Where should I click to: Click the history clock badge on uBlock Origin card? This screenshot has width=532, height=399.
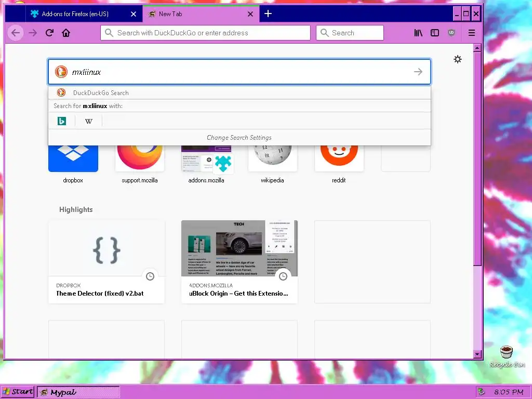(x=283, y=276)
